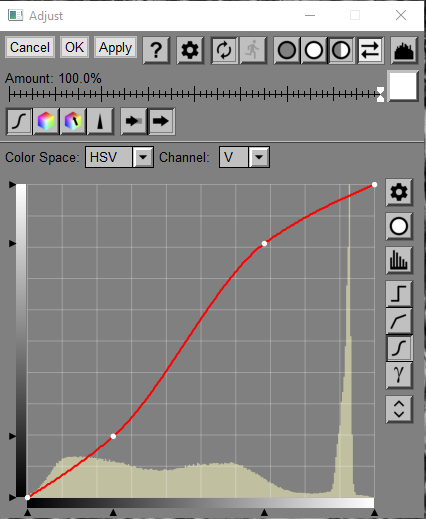Open the Color Space HSV dropdown
Image resolution: width=426 pixels, height=519 pixels.
pos(119,157)
